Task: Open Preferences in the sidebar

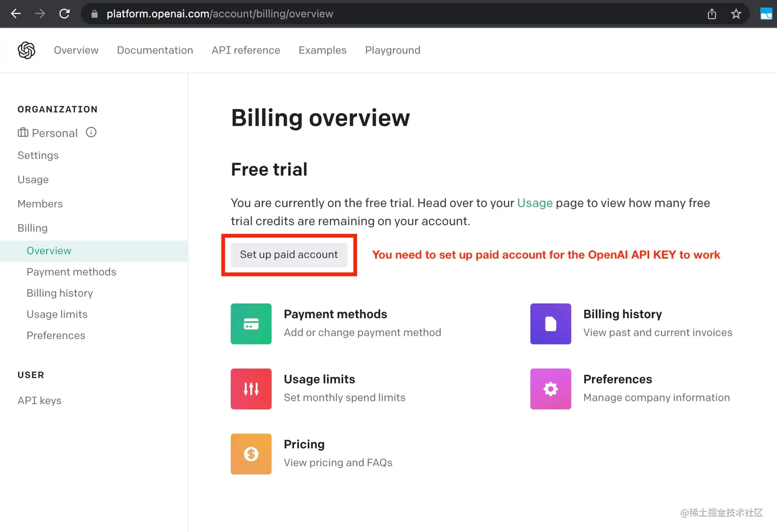Action: click(56, 335)
